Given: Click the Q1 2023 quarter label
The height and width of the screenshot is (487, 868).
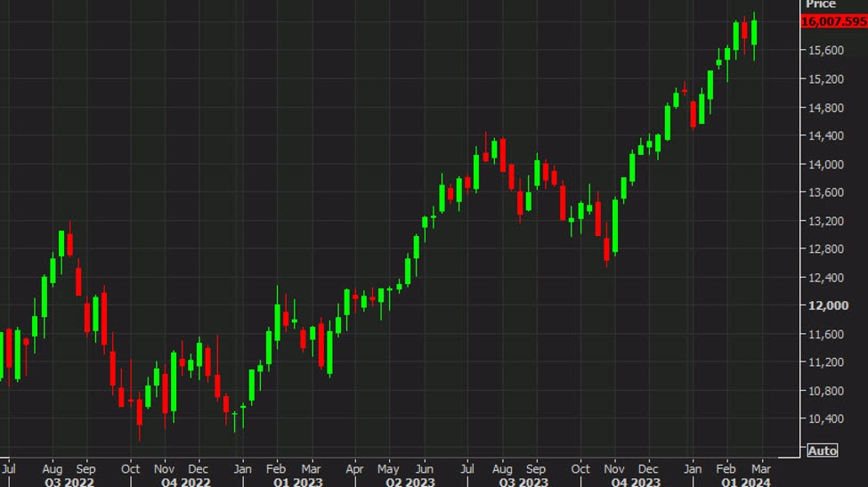Looking at the screenshot, I should pos(298,482).
